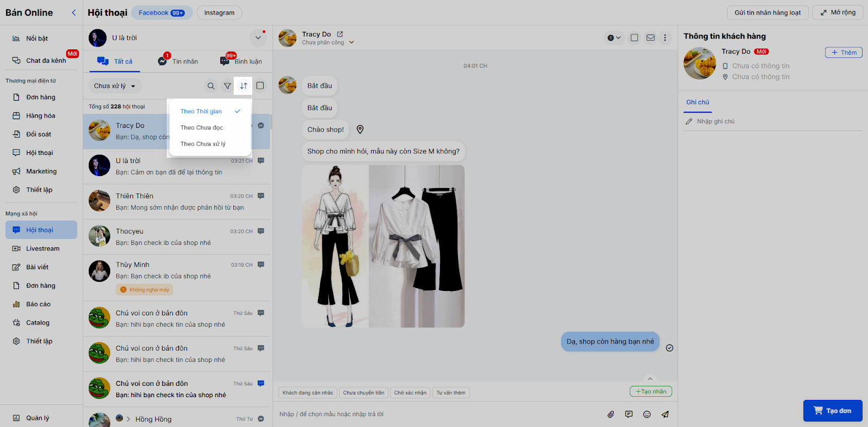Apply the Chưa chuyển tiền label
The height and width of the screenshot is (427, 868).
point(363,393)
